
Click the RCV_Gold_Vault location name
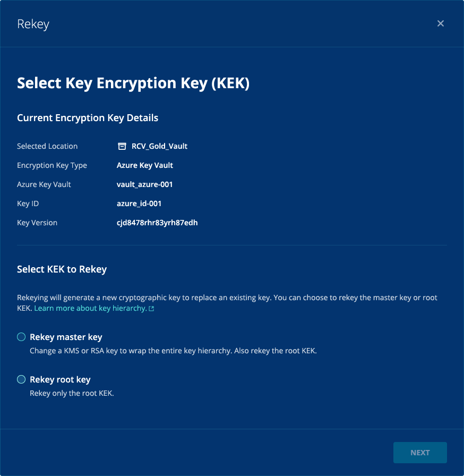(x=159, y=146)
